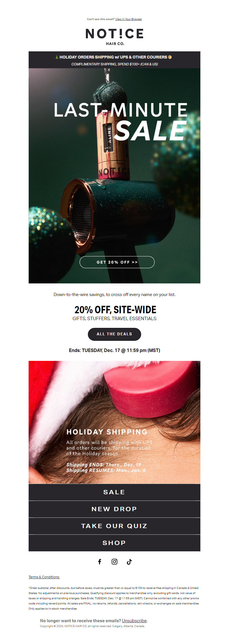
Task: Click the Christmas tree emoji in banner
Action: 57,57
